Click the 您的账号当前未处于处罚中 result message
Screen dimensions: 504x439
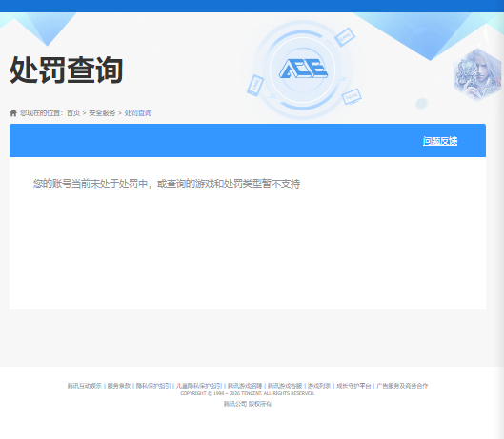click(167, 184)
